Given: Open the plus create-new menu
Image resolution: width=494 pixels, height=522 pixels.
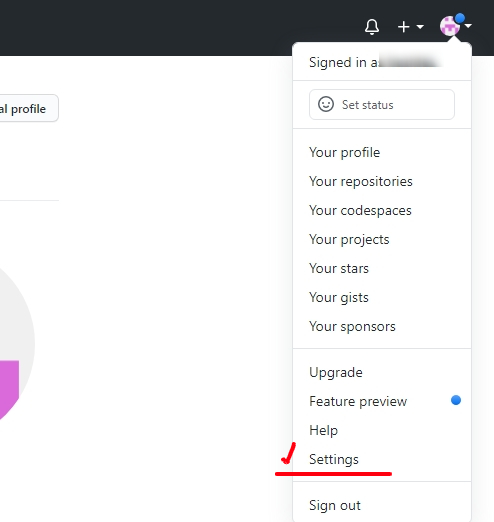Looking at the screenshot, I should pos(410,27).
